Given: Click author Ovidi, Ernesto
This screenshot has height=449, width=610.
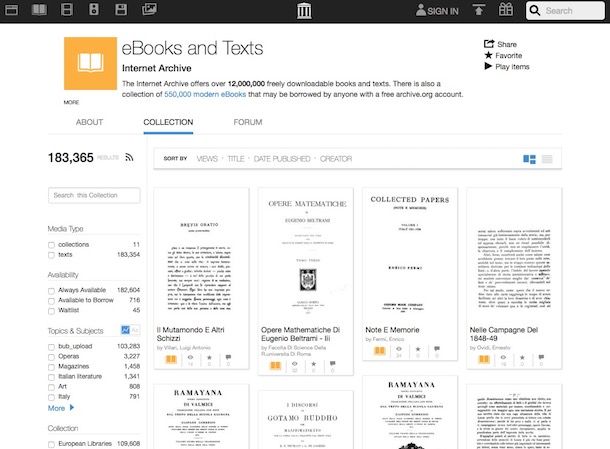Looking at the screenshot, I should click(490, 347).
